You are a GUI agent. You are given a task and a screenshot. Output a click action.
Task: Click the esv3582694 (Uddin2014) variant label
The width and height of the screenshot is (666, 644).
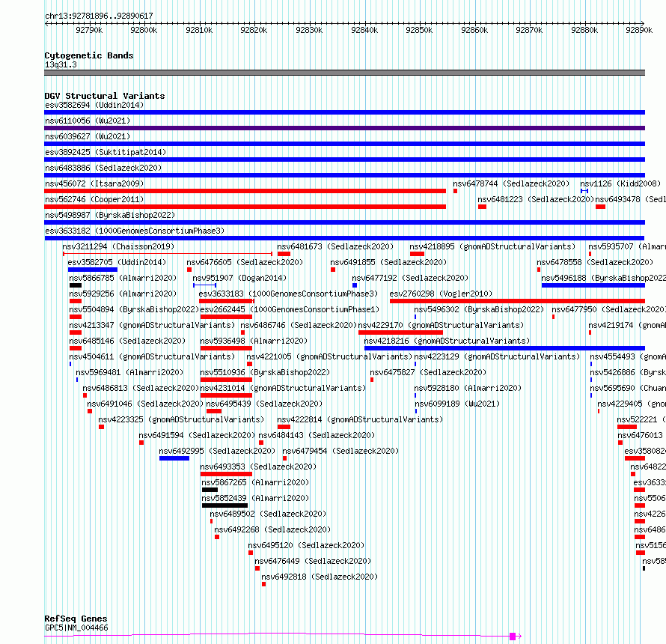point(94,105)
